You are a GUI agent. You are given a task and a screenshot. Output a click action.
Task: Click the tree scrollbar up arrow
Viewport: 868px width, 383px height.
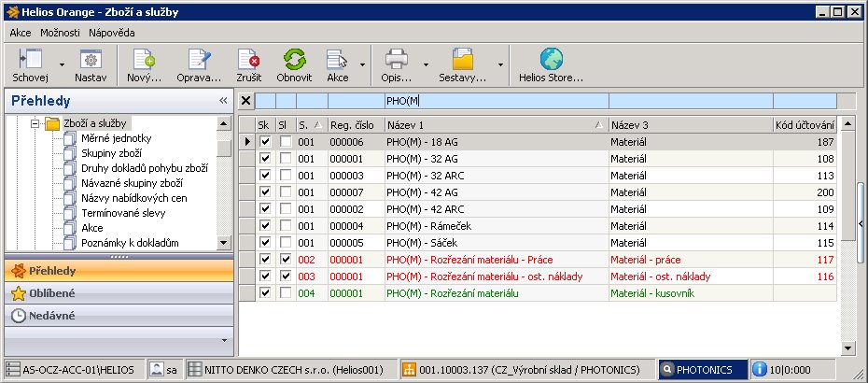223,123
